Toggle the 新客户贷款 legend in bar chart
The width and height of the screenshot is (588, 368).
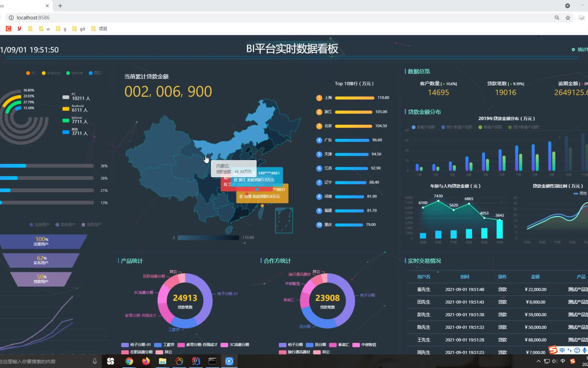point(490,127)
